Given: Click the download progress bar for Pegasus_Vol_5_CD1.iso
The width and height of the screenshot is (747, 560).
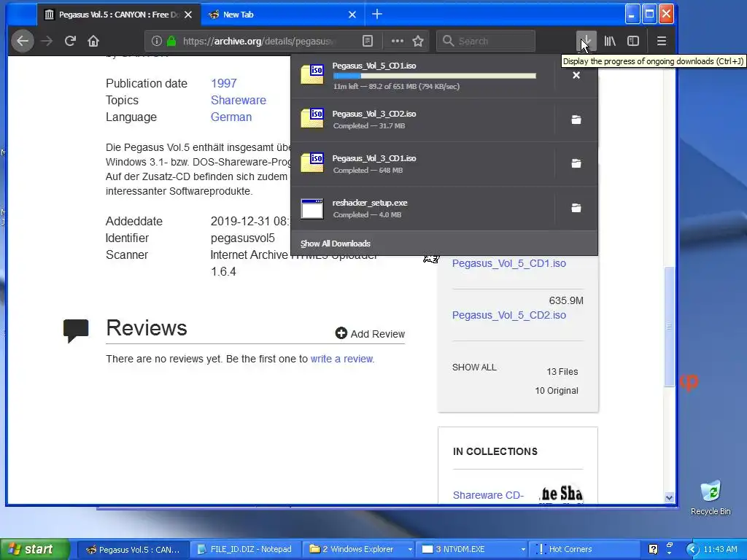Looking at the screenshot, I should click(x=435, y=76).
